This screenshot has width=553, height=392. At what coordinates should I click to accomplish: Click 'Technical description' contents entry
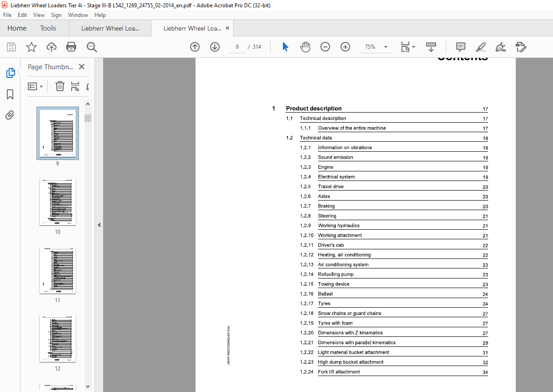(323, 119)
